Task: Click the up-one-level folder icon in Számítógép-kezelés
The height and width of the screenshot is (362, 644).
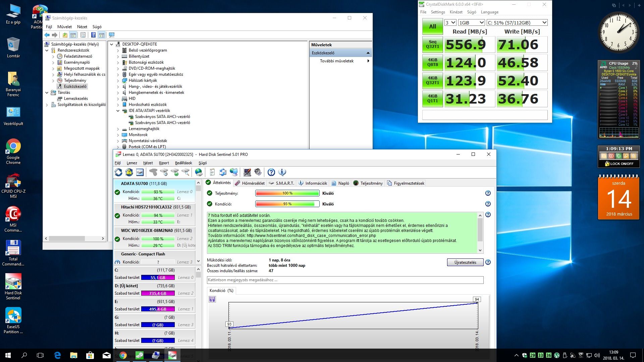Action: [x=65, y=35]
